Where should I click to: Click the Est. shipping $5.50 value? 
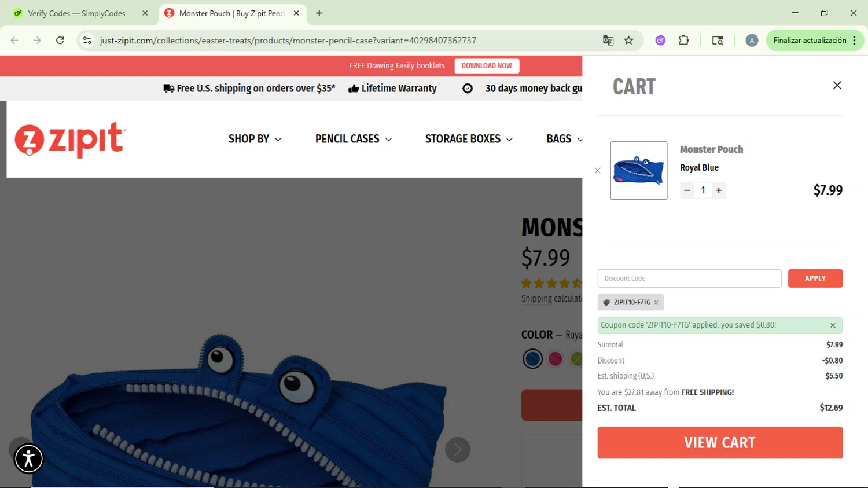click(834, 376)
